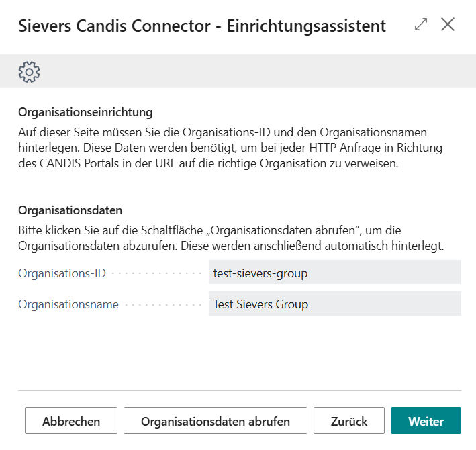The image size is (476, 450).
Task: Go back with the Zurück button
Action: tap(349, 422)
